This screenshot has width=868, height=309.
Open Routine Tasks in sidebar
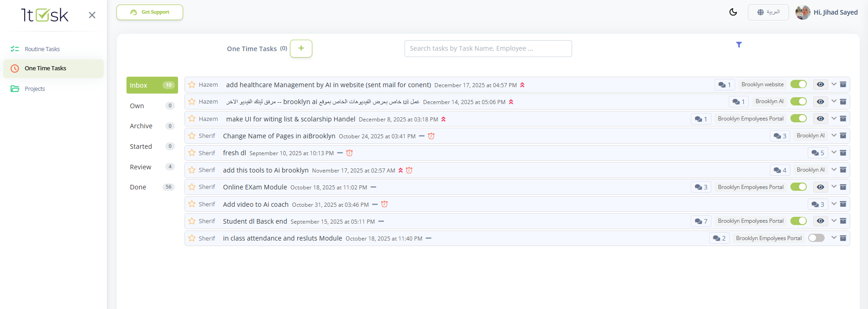(x=53, y=49)
